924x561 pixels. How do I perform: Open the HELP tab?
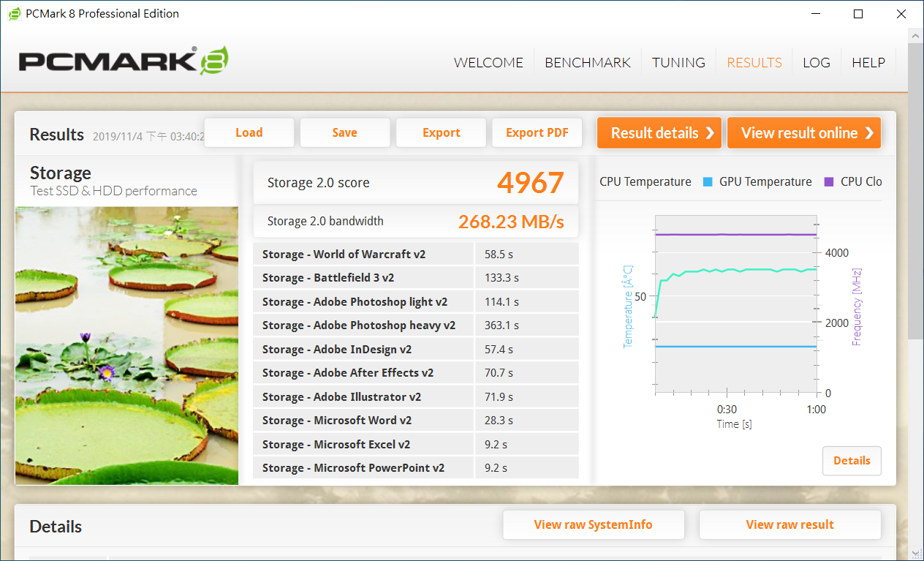pyautogui.click(x=868, y=63)
